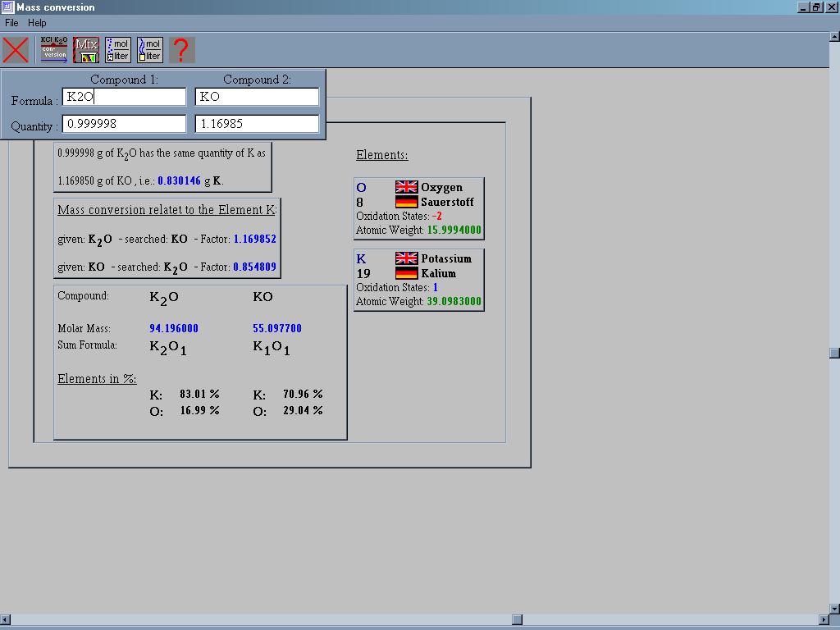Click the 'Quantity :' row label
This screenshot has width=840, height=630.
(x=34, y=127)
